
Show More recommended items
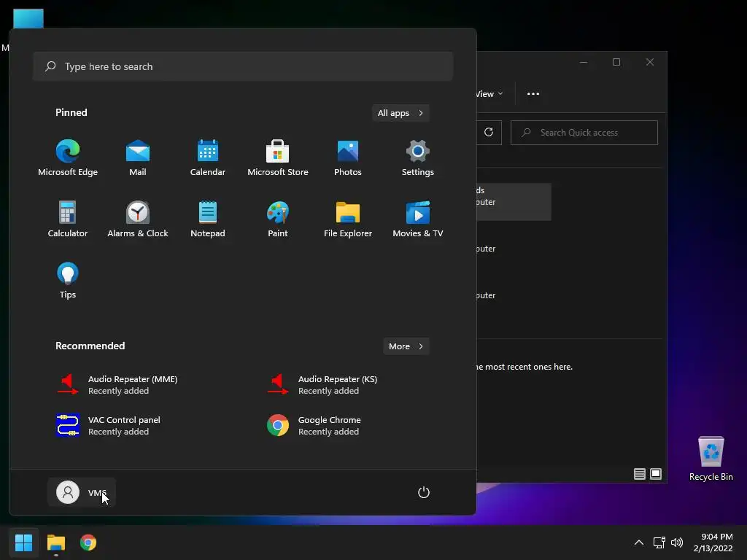pyautogui.click(x=406, y=346)
